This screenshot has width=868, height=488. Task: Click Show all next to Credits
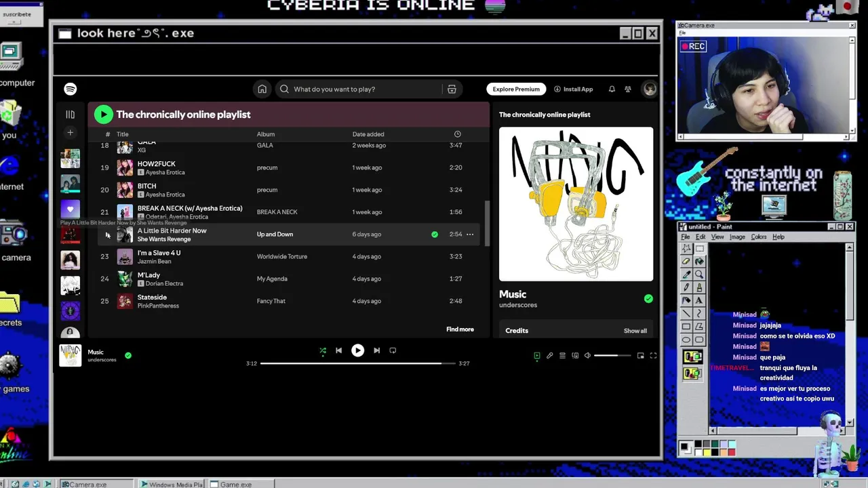click(x=635, y=331)
